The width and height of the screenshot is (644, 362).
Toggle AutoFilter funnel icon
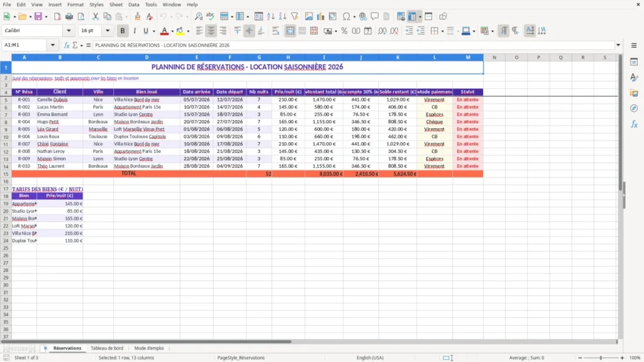coord(294,16)
